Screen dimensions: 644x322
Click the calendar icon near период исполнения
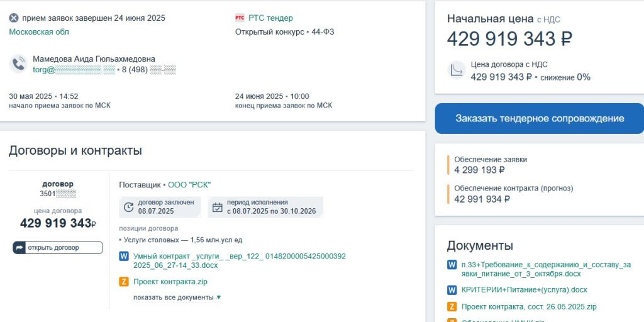[218, 207]
